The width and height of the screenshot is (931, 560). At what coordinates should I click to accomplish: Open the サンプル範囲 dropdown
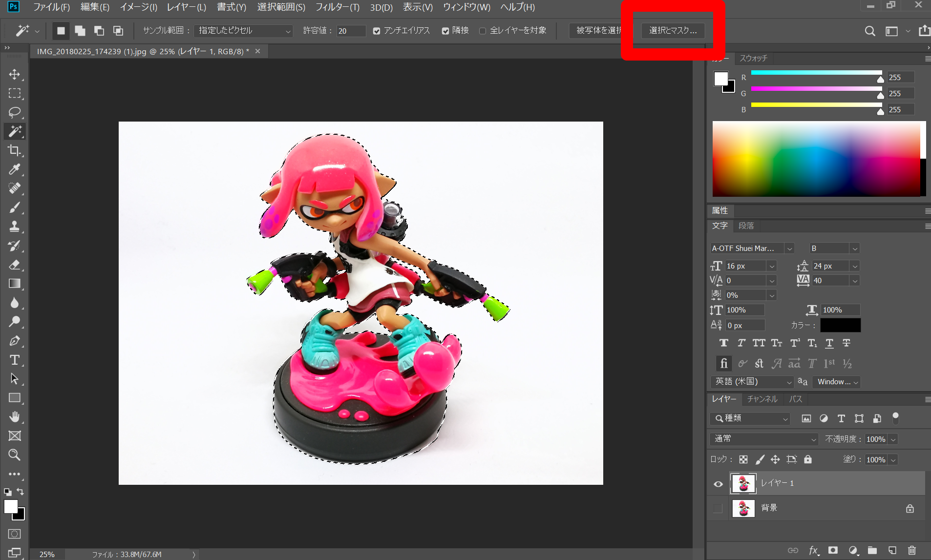coord(243,31)
